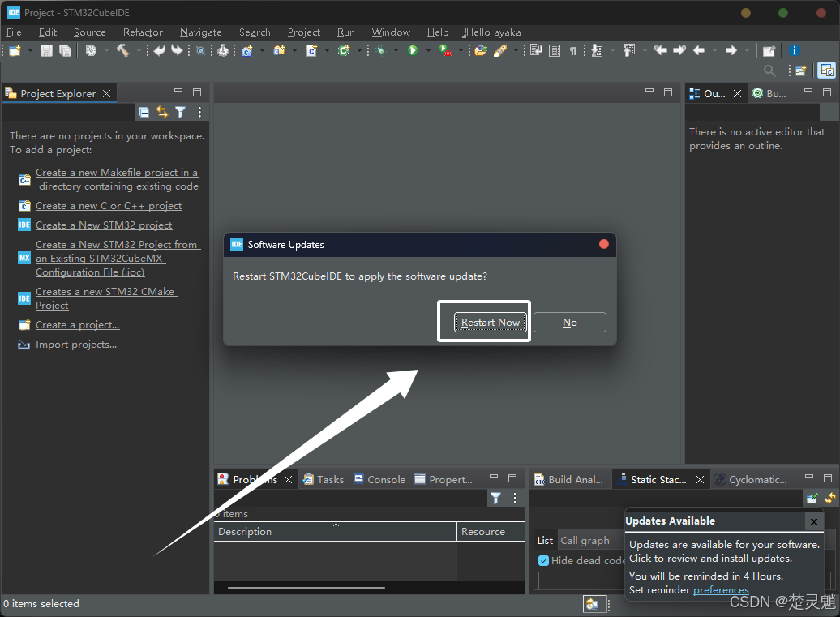Click the Open Element folder icon
The width and height of the screenshot is (840, 617).
point(481,50)
